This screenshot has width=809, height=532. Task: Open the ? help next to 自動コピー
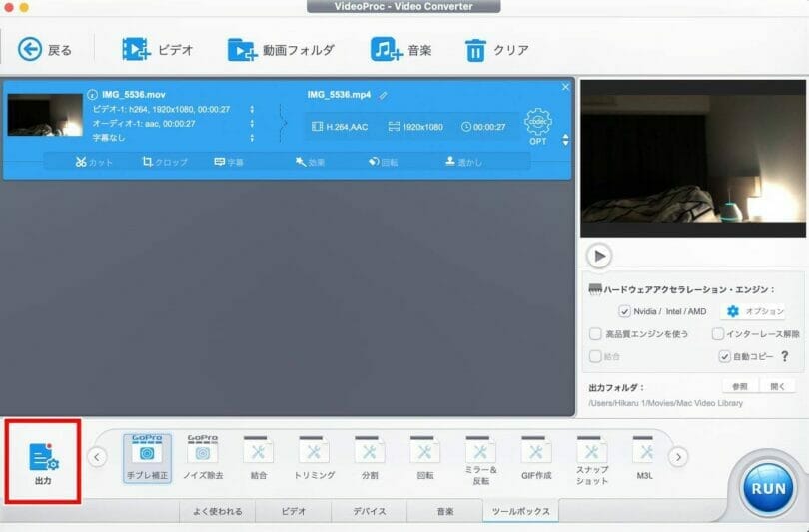coord(785,356)
